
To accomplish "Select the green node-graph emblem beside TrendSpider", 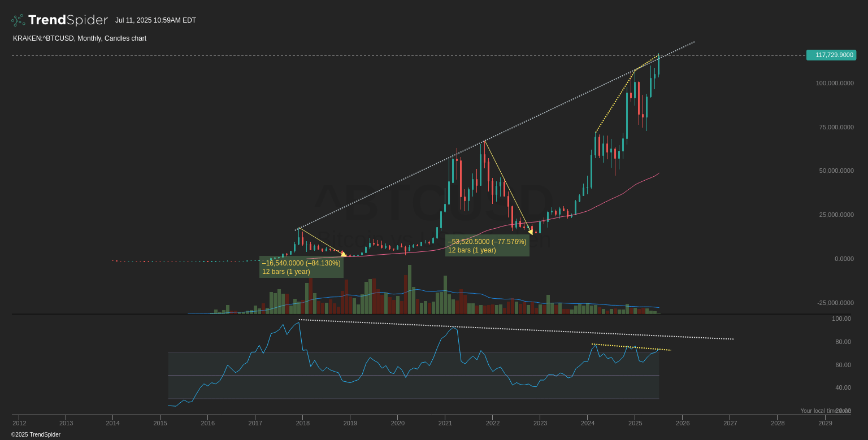I will pos(17,19).
